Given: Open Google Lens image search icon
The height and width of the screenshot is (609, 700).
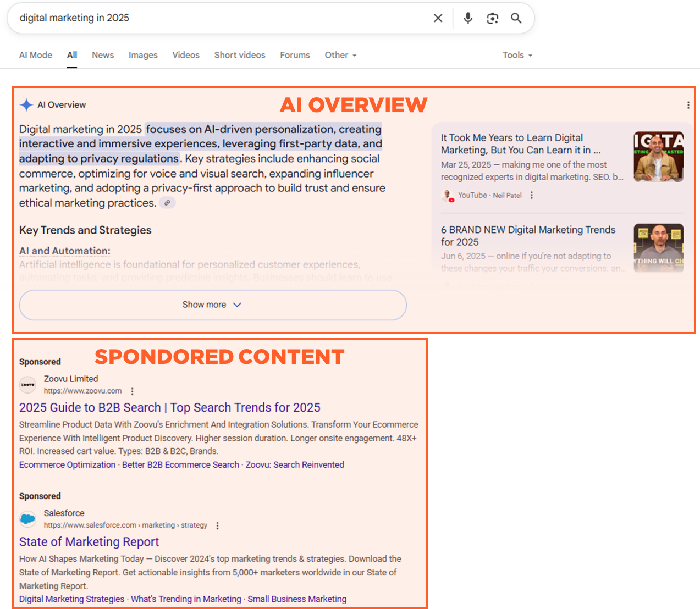Looking at the screenshot, I should (493, 18).
